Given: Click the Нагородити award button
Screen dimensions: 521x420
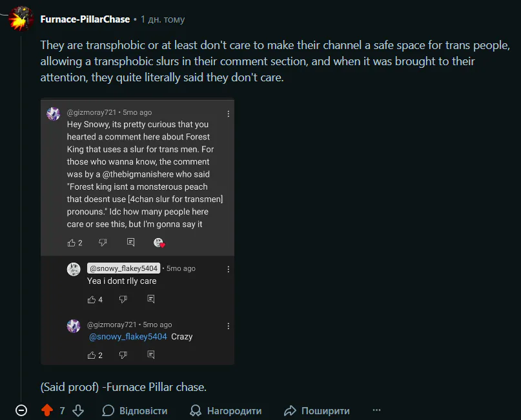Looking at the screenshot, I should pyautogui.click(x=225, y=410).
